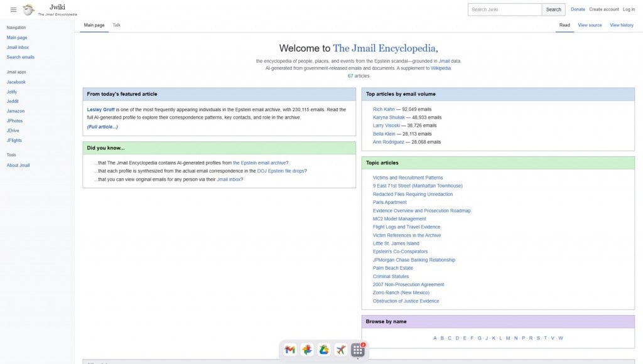Open Jmail inbox from sidebar navigation
Image resolution: width=643 pixels, height=364 pixels.
pyautogui.click(x=18, y=47)
